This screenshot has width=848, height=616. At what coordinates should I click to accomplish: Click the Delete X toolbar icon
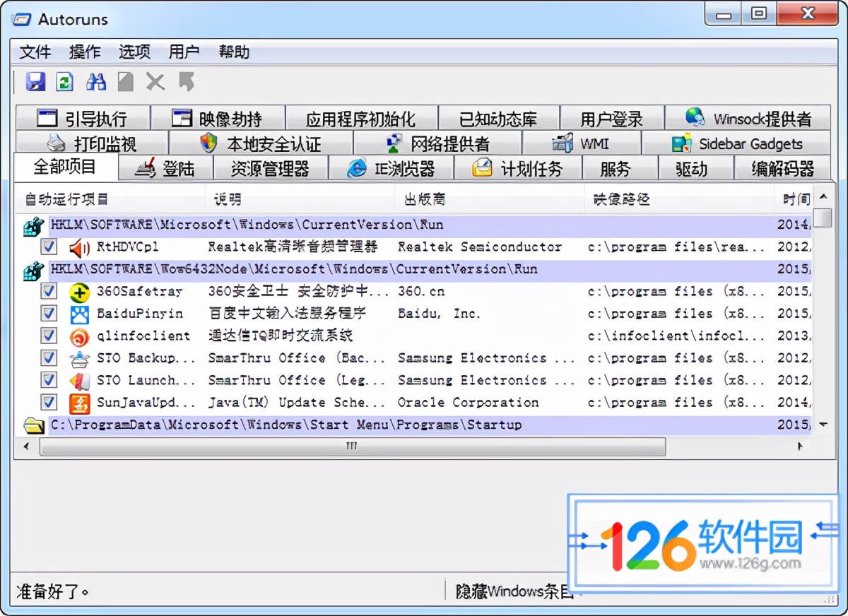(155, 82)
